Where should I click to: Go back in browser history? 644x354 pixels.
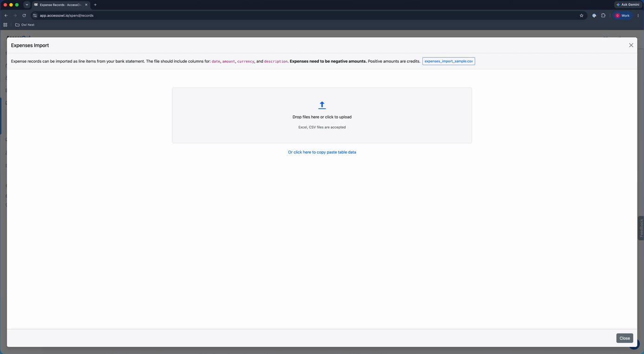click(x=6, y=15)
